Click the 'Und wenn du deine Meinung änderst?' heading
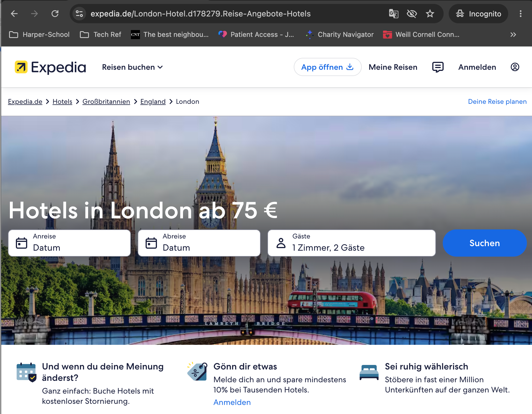Viewport: 532px width, 414px height. click(x=103, y=372)
